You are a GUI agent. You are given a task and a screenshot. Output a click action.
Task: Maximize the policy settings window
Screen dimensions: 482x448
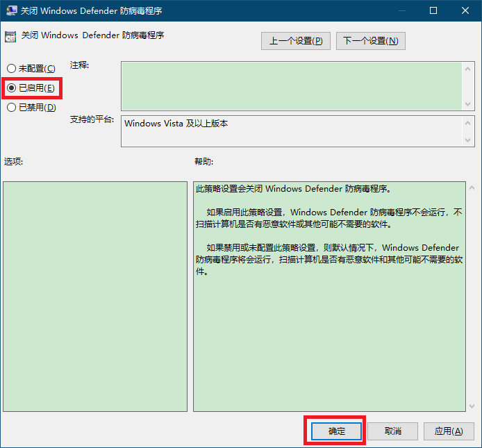(x=433, y=10)
